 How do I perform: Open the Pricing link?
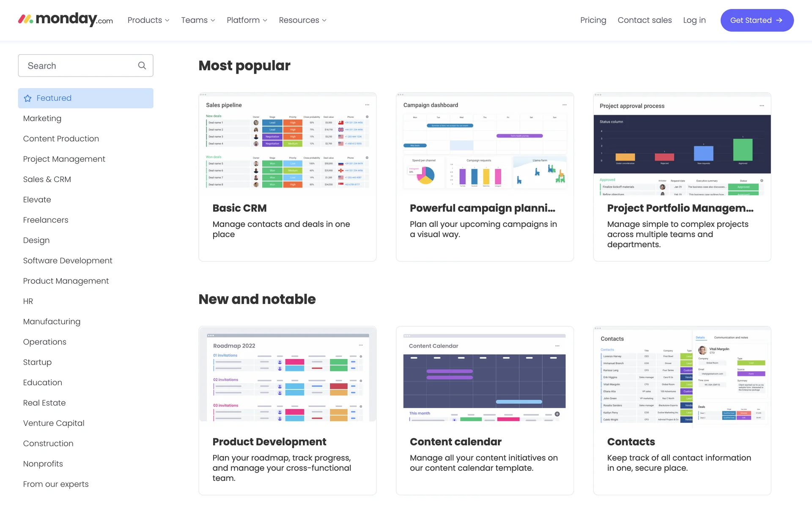click(593, 20)
